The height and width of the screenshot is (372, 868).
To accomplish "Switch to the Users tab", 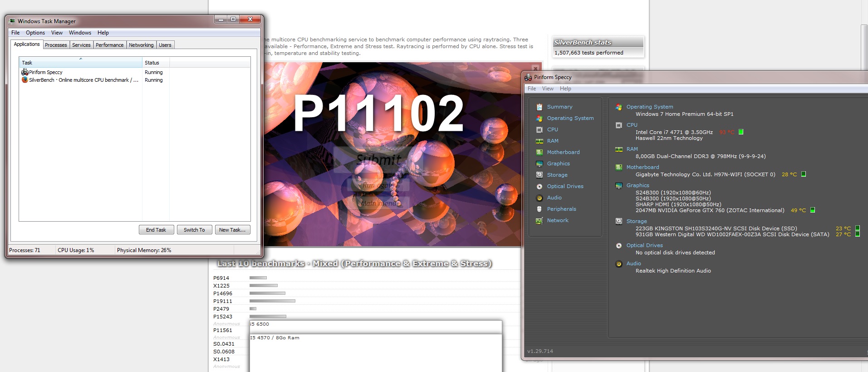I will click(165, 45).
